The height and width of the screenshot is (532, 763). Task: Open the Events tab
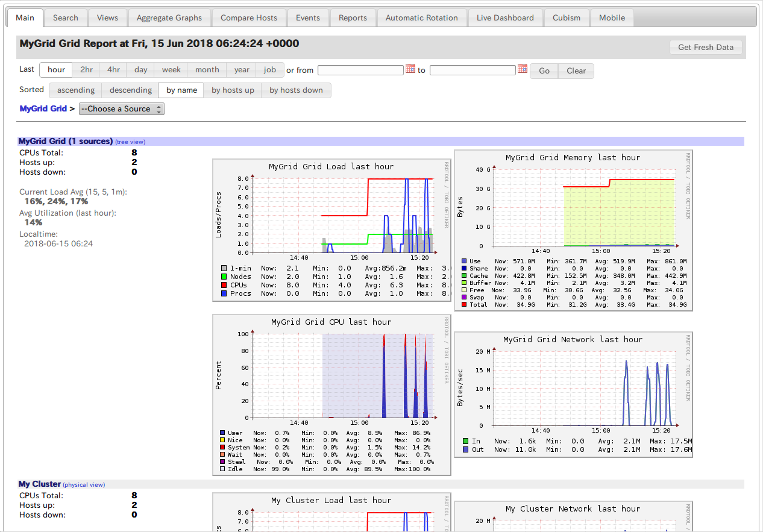308,17
